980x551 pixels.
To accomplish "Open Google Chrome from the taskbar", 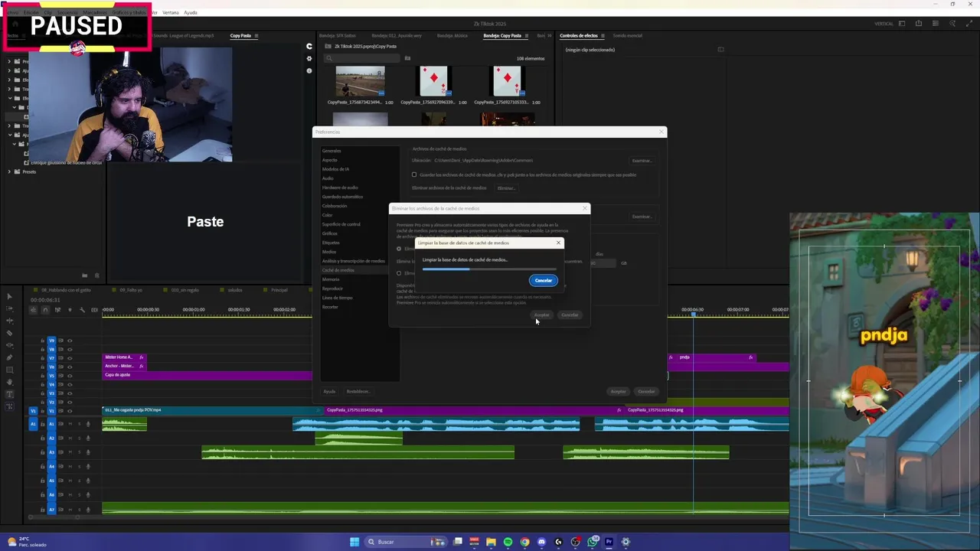I will tap(524, 542).
